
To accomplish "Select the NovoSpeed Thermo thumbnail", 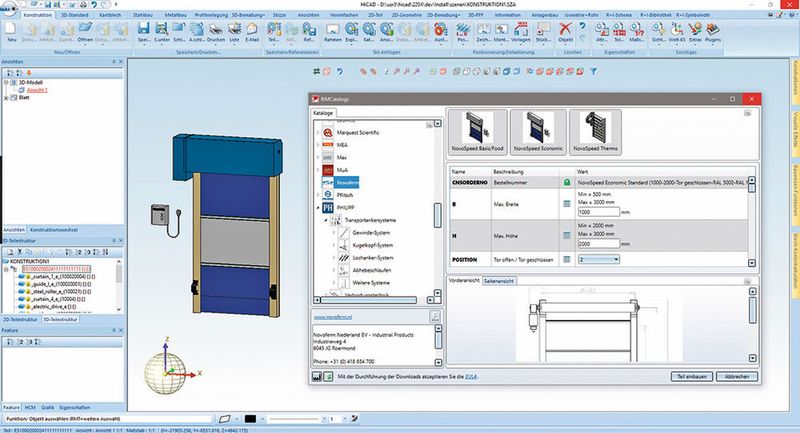I will (x=595, y=132).
